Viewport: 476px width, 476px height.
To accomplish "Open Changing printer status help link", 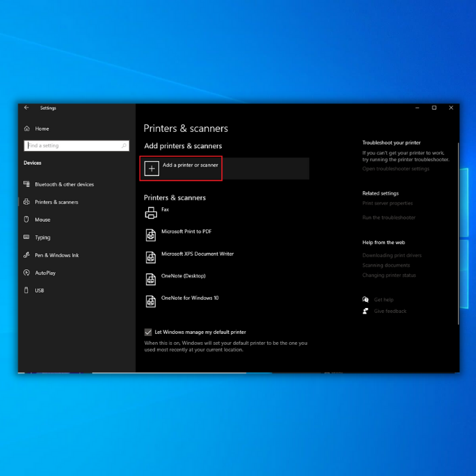I will pos(389,275).
